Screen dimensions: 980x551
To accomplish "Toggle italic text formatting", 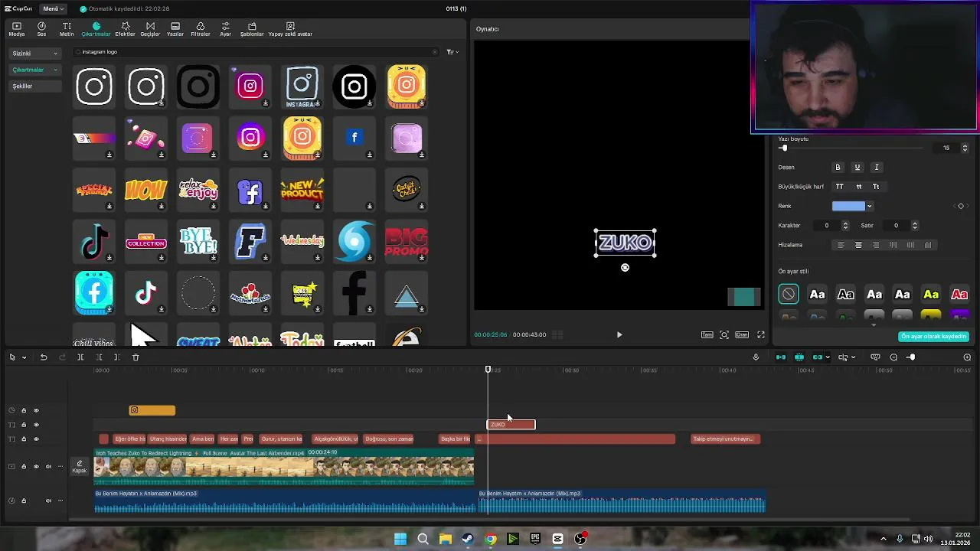I will [x=877, y=167].
